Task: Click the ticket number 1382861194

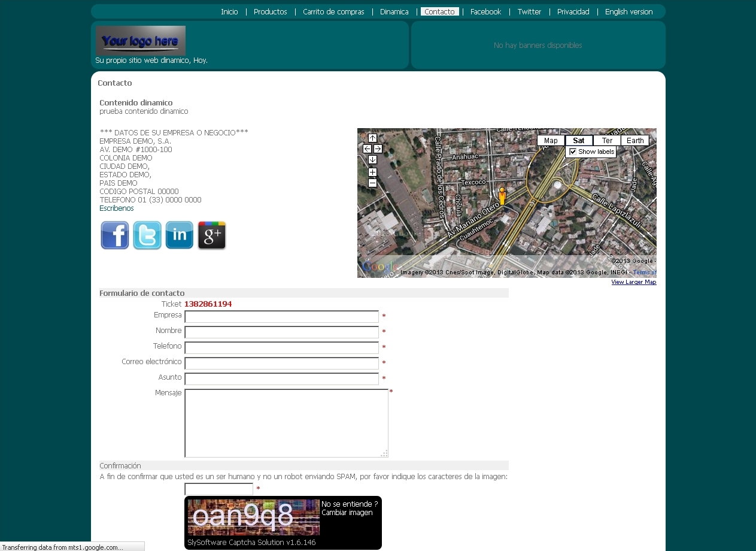Action: [x=208, y=304]
